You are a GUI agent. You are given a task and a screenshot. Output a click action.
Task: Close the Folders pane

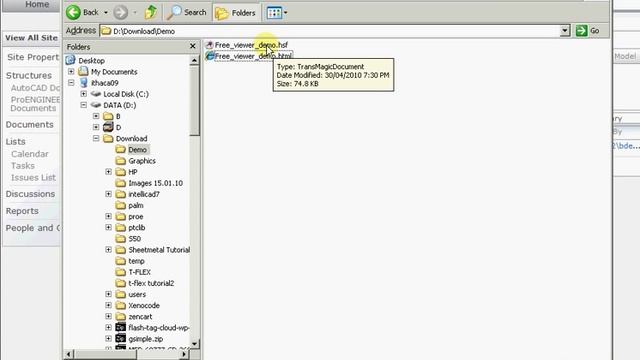tap(193, 47)
